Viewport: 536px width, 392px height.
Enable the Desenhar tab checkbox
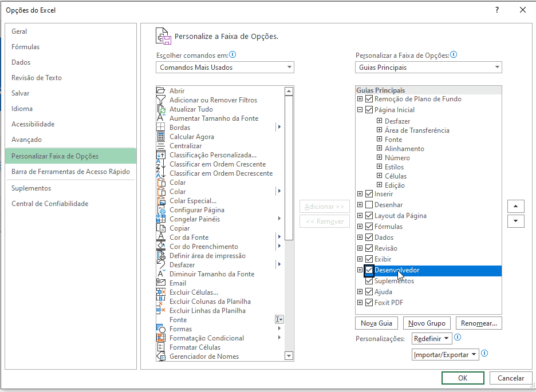point(369,205)
